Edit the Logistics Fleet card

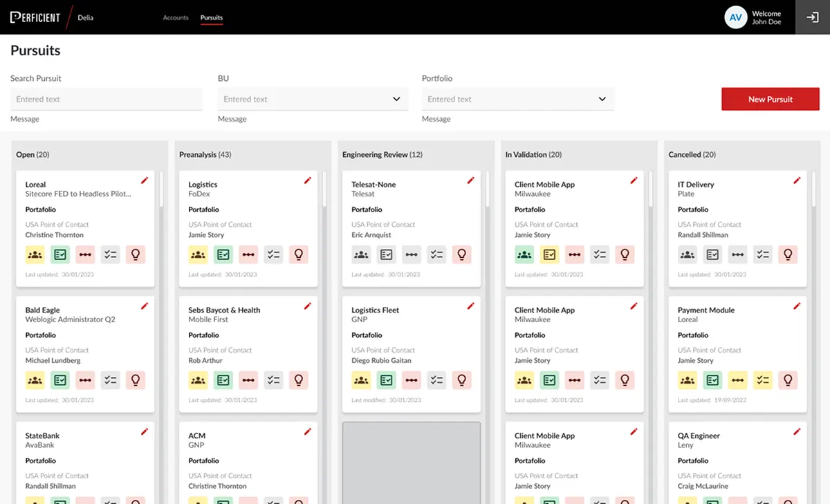point(471,306)
